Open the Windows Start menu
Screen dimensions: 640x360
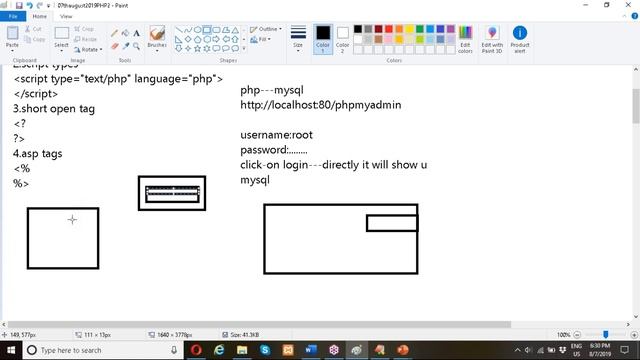(11, 350)
